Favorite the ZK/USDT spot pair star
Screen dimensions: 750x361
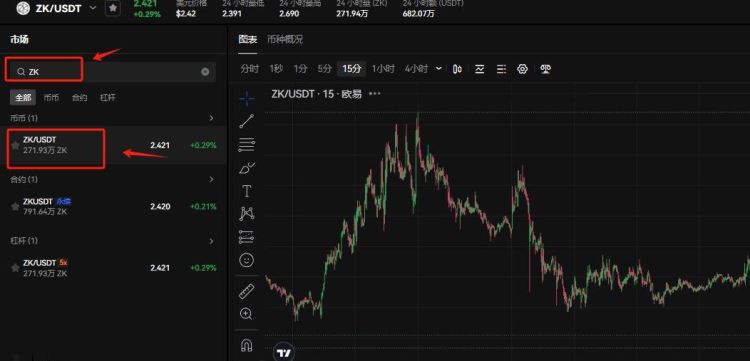(x=15, y=145)
